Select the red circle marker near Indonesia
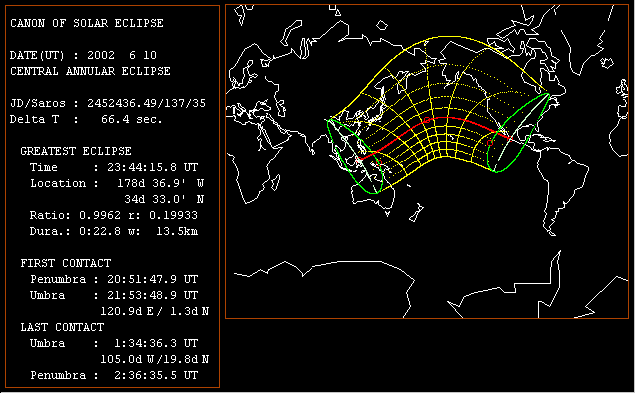636x393 pixels. coord(379,162)
